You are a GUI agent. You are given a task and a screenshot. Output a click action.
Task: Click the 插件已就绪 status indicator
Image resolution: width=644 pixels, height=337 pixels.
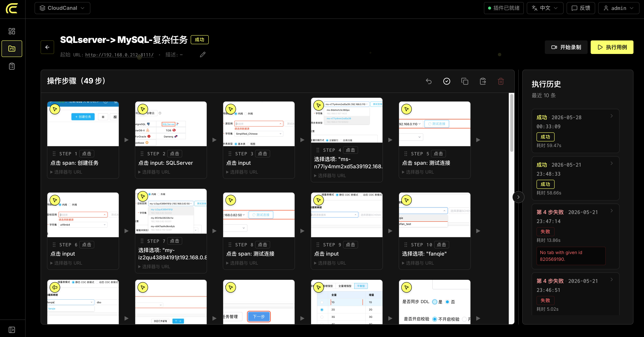coord(503,8)
